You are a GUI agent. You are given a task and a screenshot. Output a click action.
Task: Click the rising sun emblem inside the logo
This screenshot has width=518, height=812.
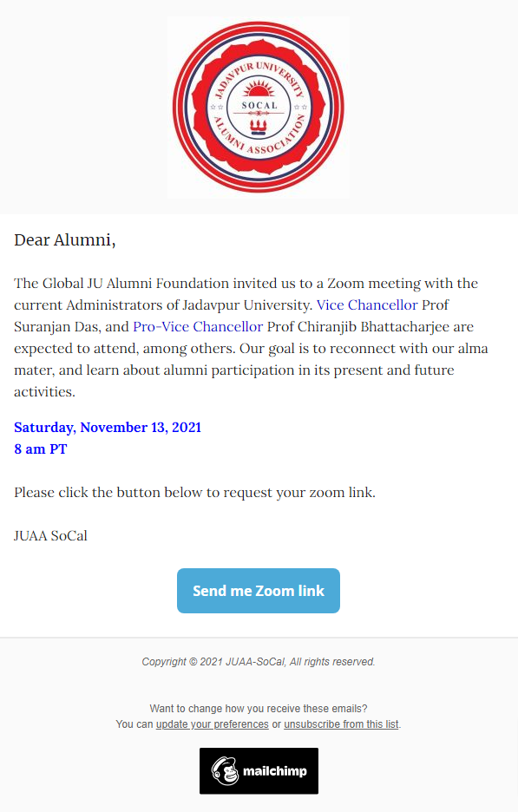[259, 89]
